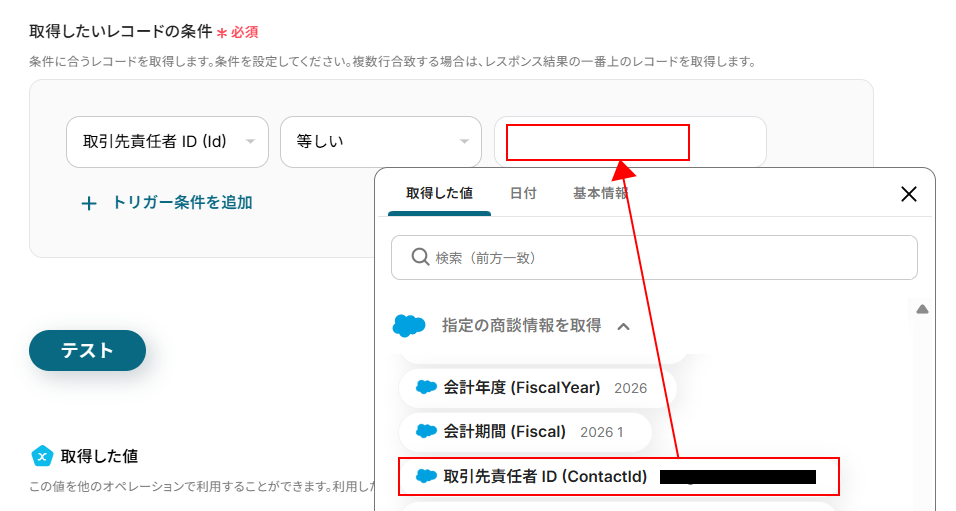The height and width of the screenshot is (511, 956).
Task: Click the 検索（前方一致） search box
Action: (x=654, y=257)
